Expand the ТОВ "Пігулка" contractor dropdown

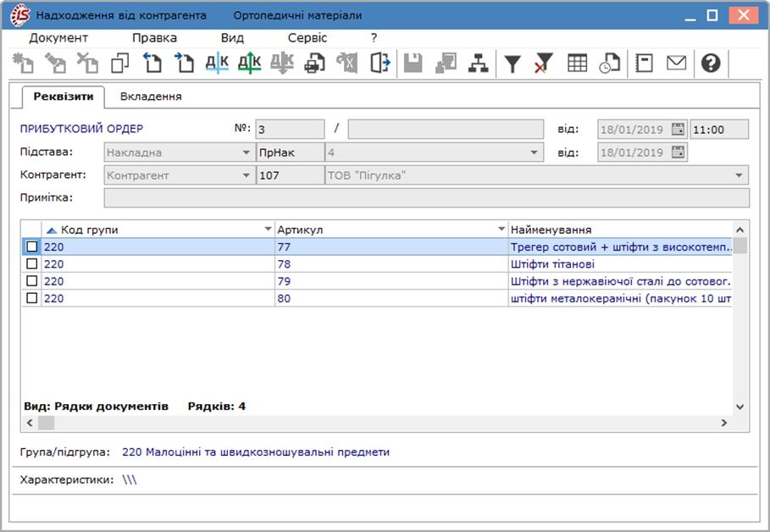click(x=739, y=175)
